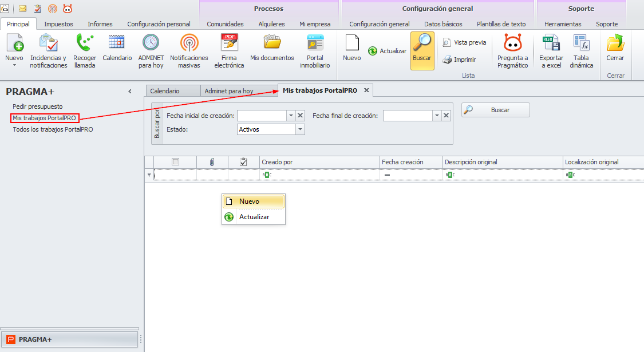Open Plantillas de texto ribbon tab
This screenshot has width=644, height=352.
pos(501,24)
